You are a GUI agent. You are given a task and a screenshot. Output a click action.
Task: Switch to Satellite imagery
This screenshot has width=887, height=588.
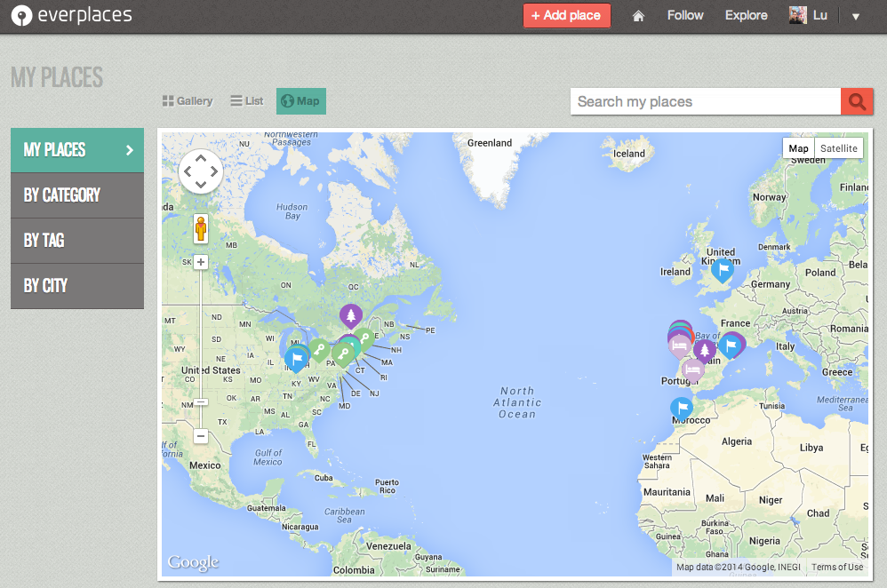pos(839,147)
